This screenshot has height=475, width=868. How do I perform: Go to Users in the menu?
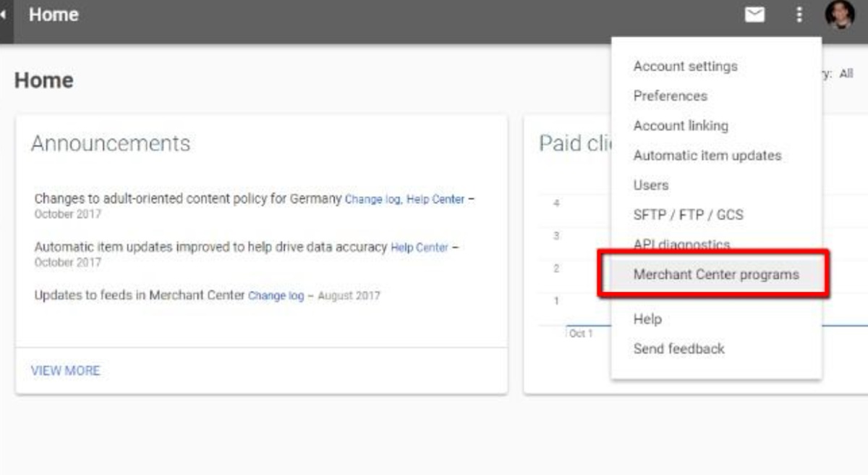[650, 185]
